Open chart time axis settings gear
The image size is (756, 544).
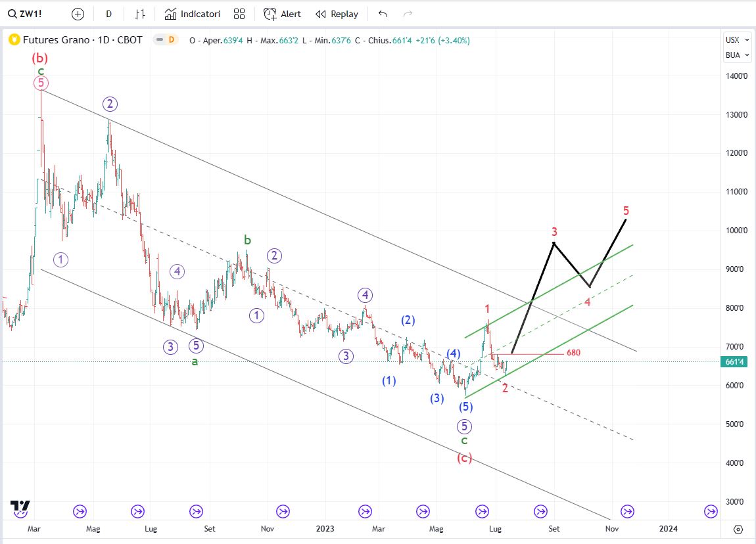tap(738, 530)
